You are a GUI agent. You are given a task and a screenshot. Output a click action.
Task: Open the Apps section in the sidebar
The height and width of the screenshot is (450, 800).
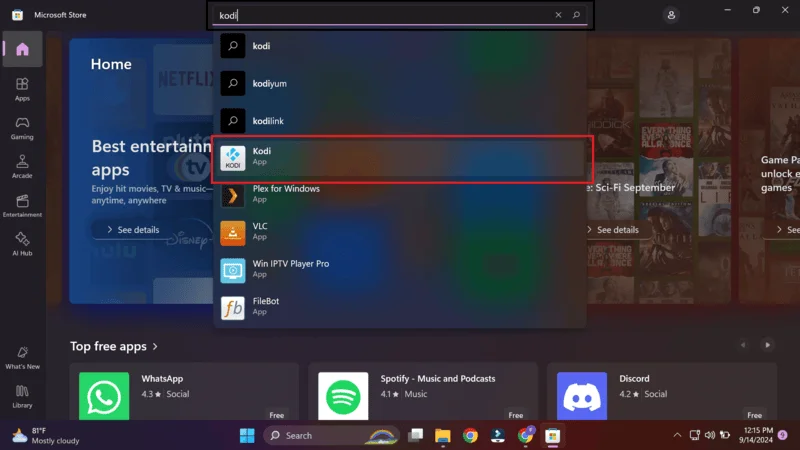22,89
